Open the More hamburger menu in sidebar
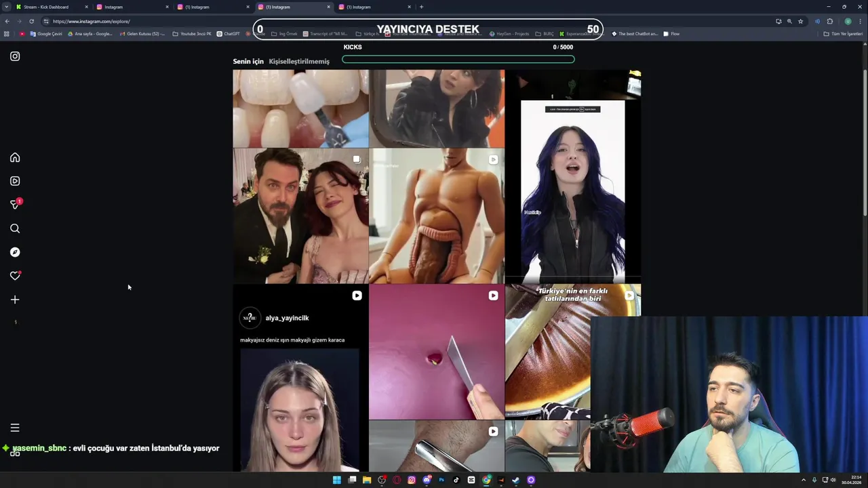The height and width of the screenshot is (488, 868). 15,428
